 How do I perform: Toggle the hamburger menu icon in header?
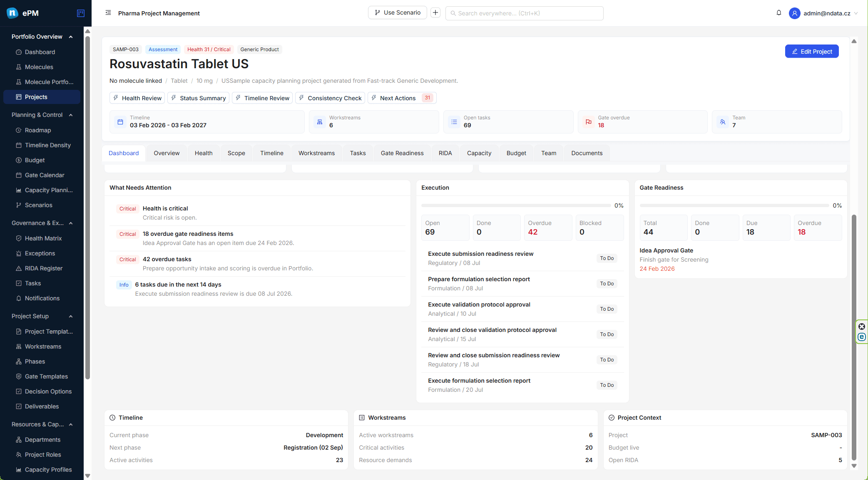pos(108,13)
